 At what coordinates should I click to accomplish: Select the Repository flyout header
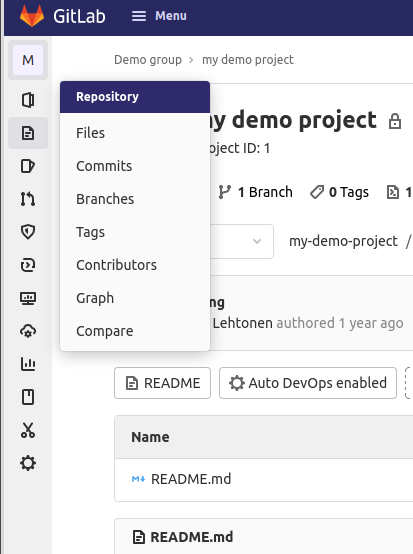(x=135, y=97)
